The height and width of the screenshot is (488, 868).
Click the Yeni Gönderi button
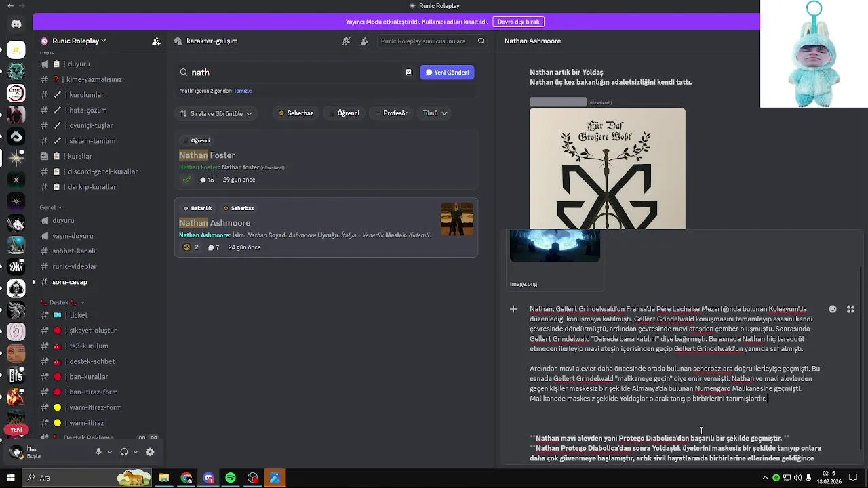447,73
